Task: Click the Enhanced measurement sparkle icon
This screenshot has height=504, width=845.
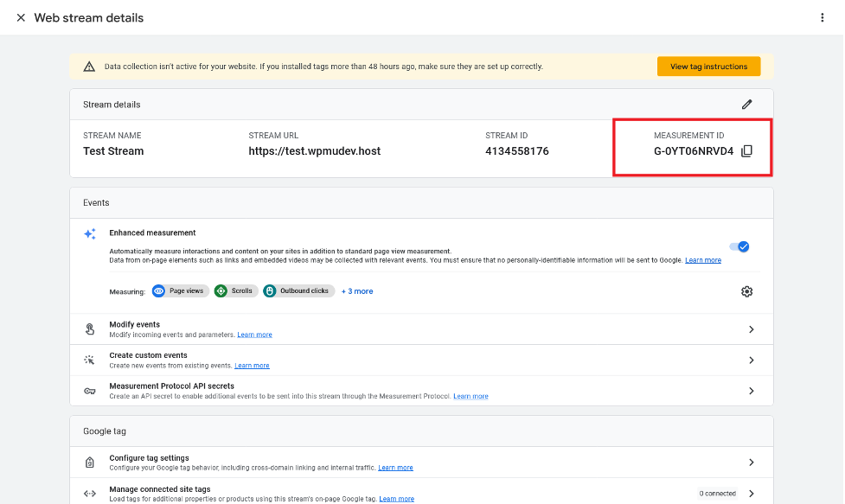Action: 89,233
